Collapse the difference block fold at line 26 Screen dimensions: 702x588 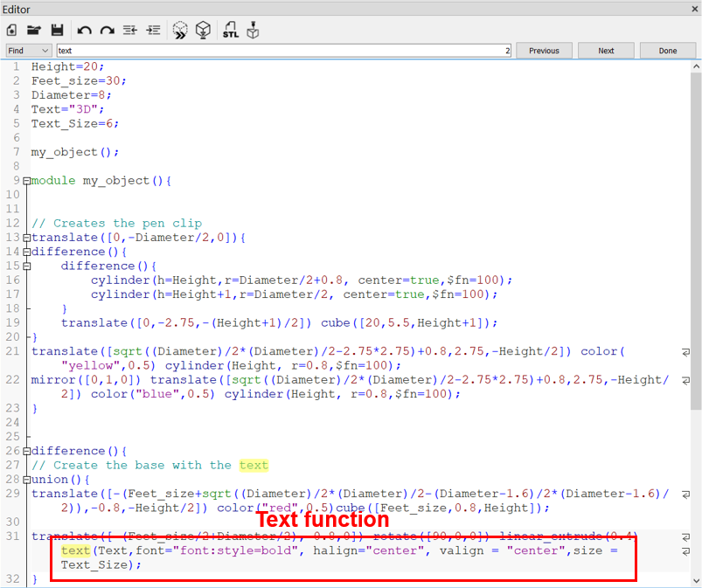click(27, 452)
